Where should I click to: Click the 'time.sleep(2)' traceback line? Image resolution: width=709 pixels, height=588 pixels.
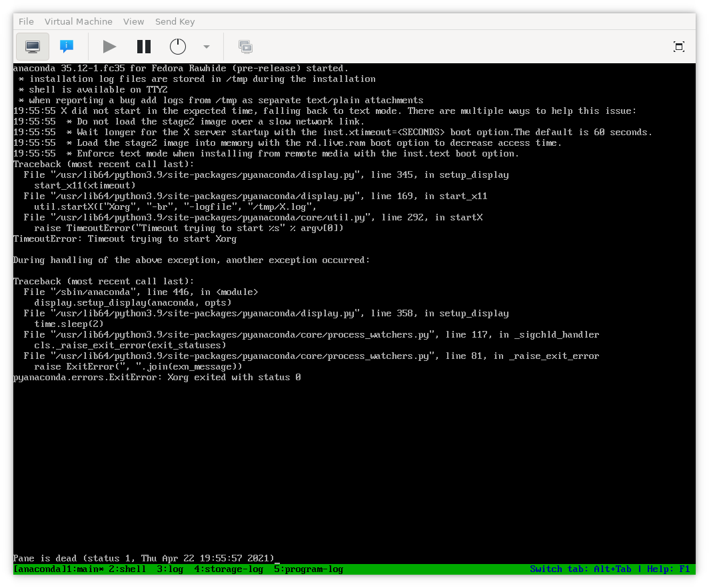click(69, 324)
